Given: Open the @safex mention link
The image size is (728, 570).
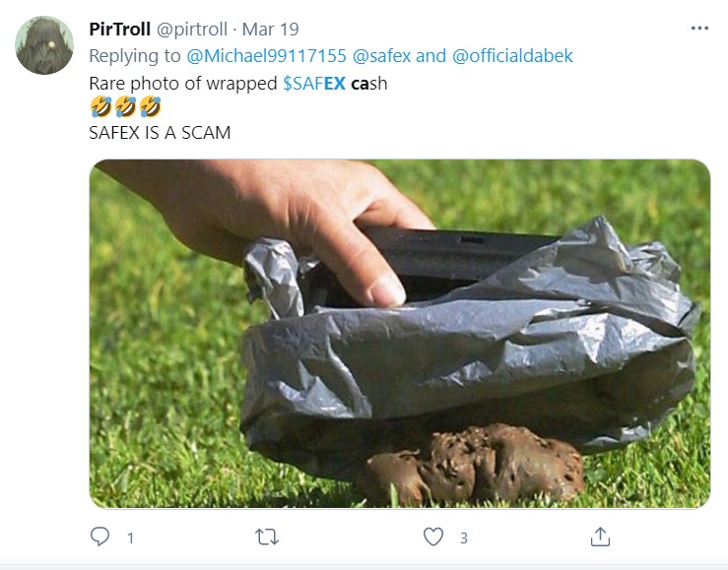Looking at the screenshot, I should coord(381,56).
